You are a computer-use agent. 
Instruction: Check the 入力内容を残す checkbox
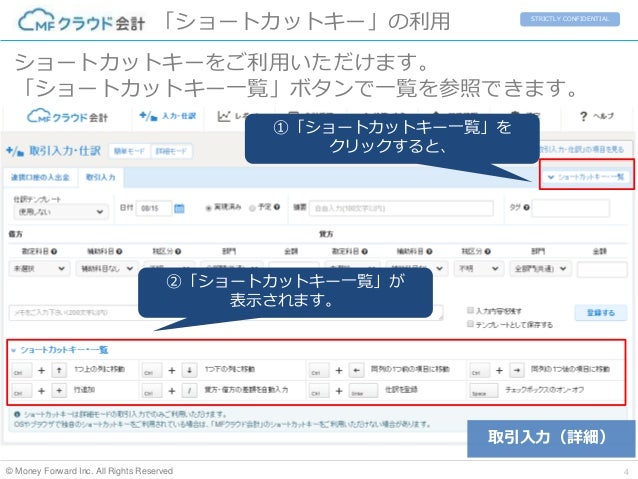point(470,311)
